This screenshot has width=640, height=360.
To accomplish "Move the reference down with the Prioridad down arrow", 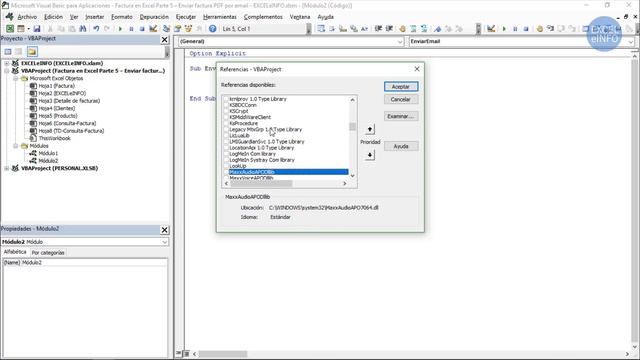I will 370,155.
